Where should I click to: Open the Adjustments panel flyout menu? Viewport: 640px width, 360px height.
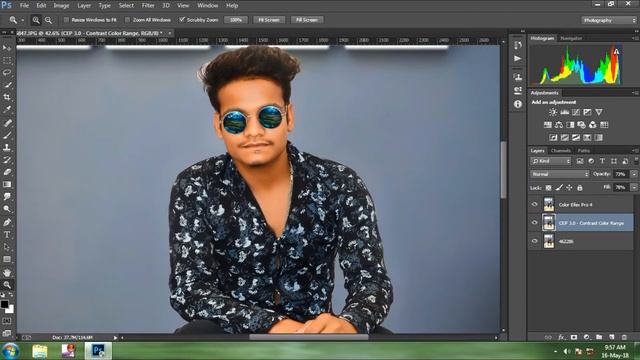click(x=636, y=93)
